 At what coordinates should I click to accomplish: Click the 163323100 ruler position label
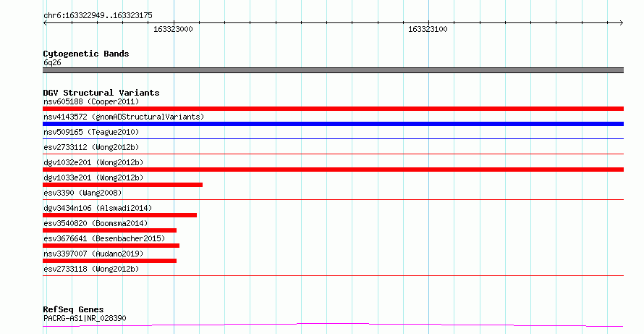pos(428,30)
